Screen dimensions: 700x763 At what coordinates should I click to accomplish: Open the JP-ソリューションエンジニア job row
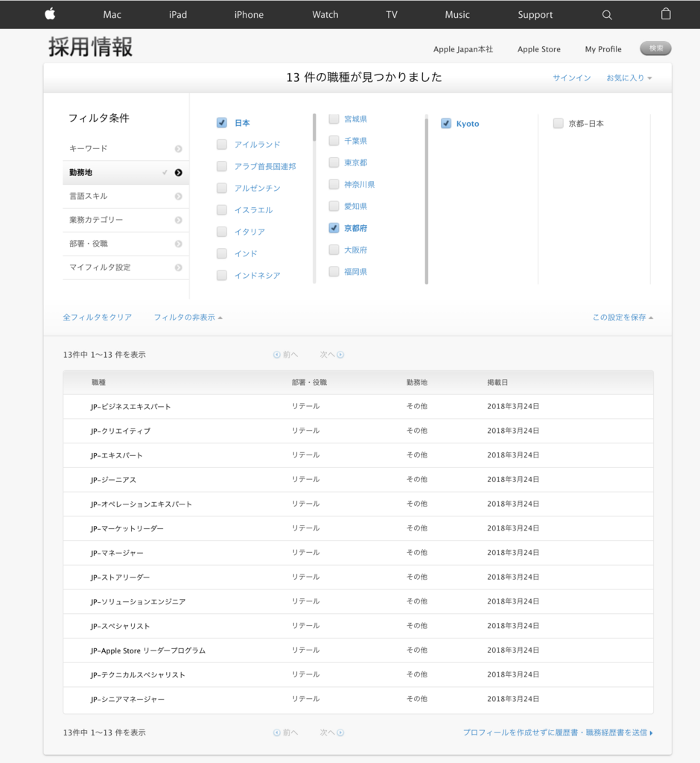(x=358, y=601)
